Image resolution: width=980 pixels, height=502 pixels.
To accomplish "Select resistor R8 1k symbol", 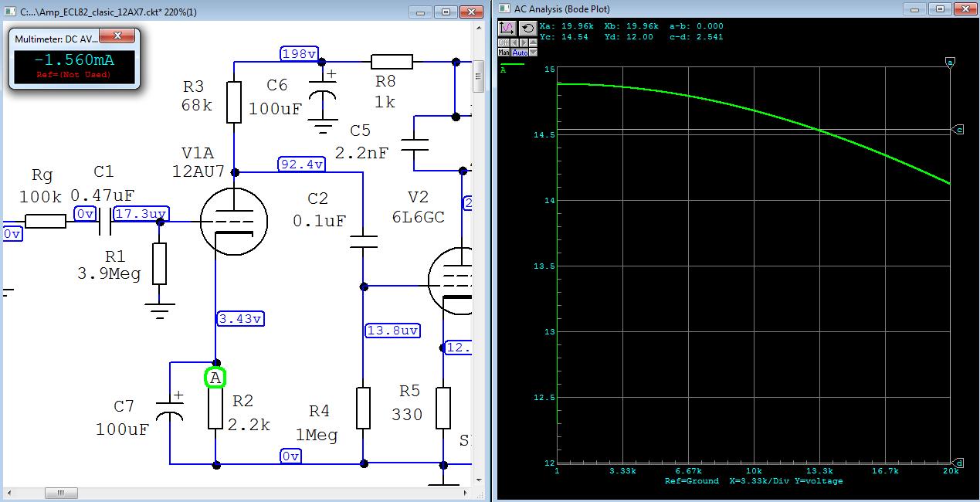I will 392,62.
